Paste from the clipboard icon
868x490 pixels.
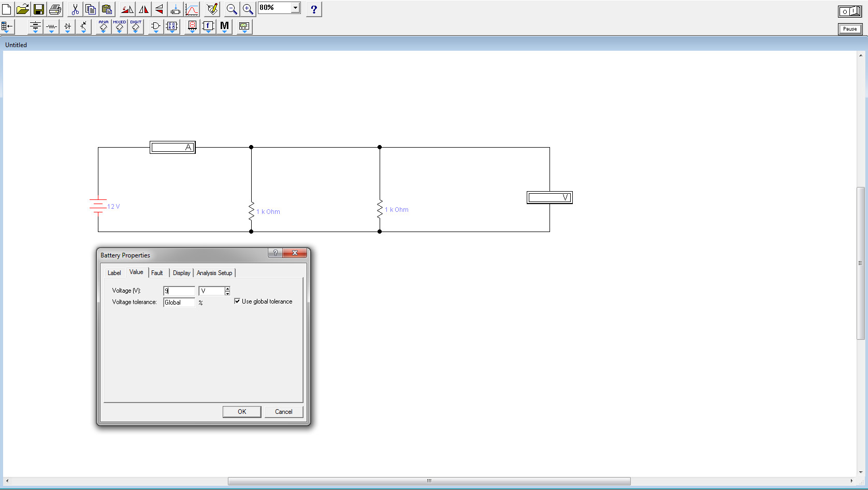[x=107, y=9]
